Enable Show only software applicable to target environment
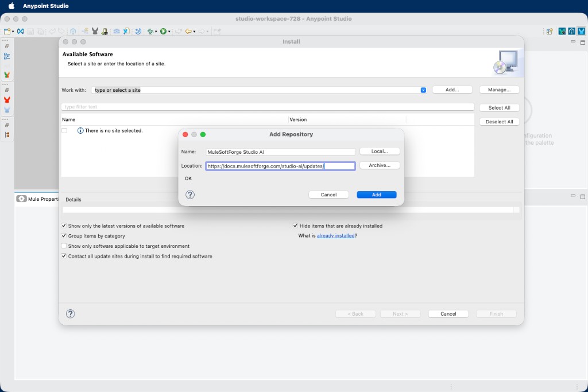The image size is (588, 392). [x=64, y=246]
